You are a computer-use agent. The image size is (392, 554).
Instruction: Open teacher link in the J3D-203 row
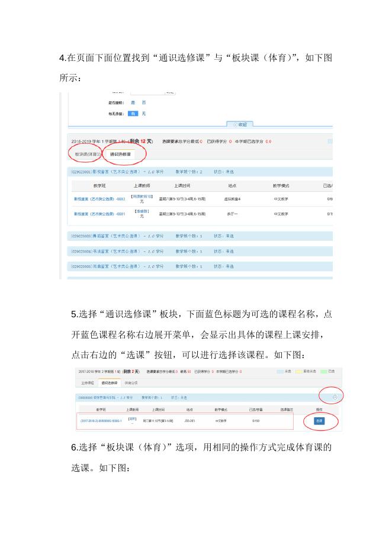pos(132,419)
